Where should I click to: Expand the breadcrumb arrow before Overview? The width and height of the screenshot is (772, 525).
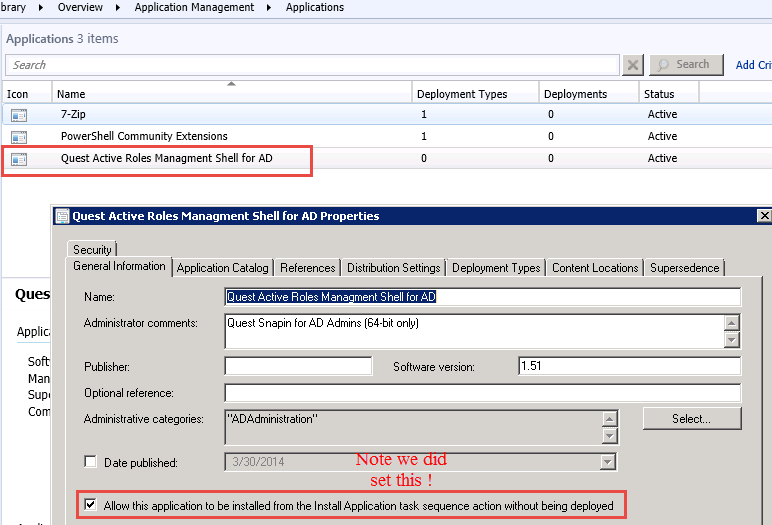pyautogui.click(x=41, y=7)
